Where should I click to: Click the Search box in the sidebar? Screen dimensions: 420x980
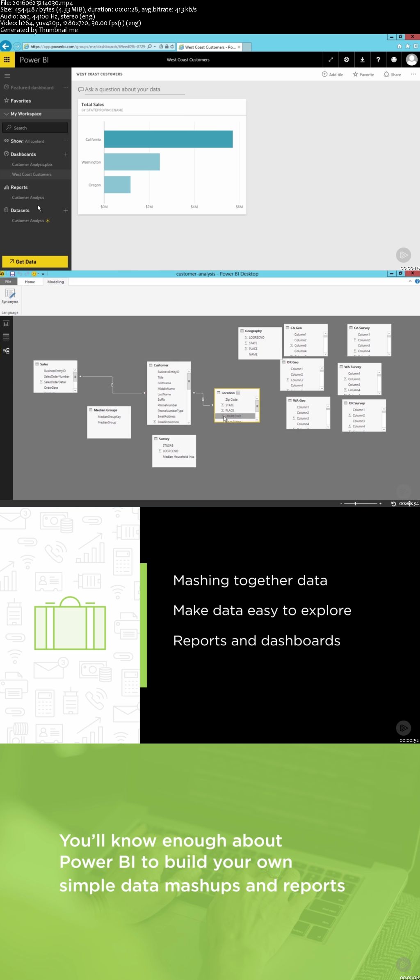click(x=35, y=128)
